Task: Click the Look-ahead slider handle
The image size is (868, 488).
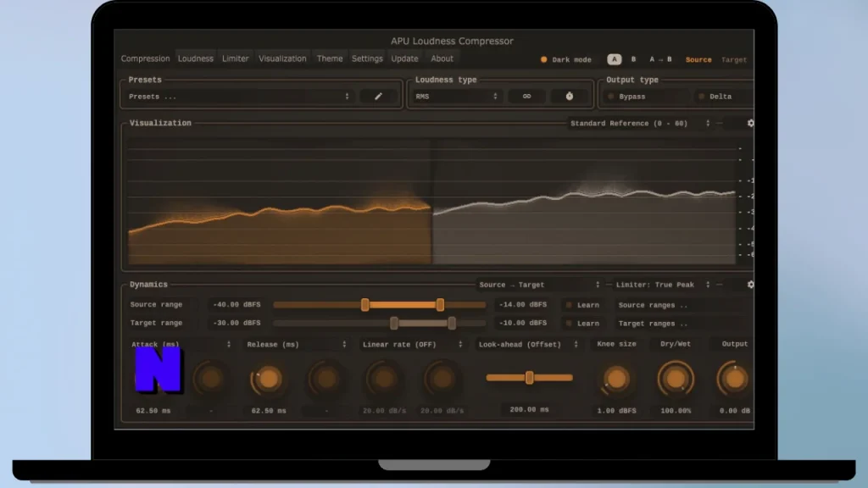Action: (529, 377)
